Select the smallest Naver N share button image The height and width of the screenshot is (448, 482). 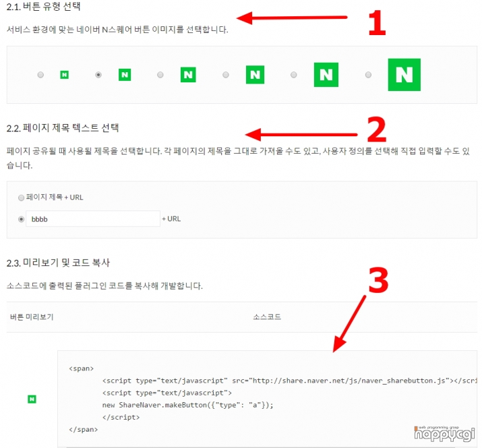(x=64, y=75)
